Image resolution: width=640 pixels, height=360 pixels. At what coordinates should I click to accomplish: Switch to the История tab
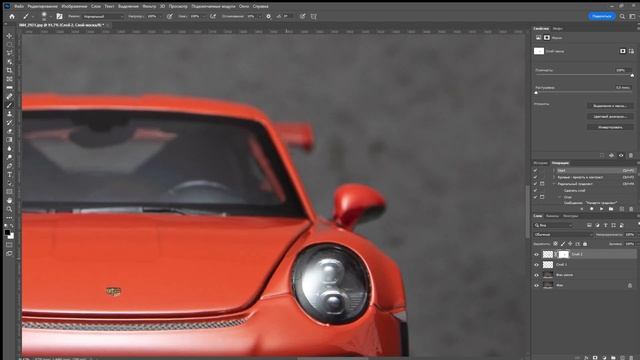pos(541,163)
